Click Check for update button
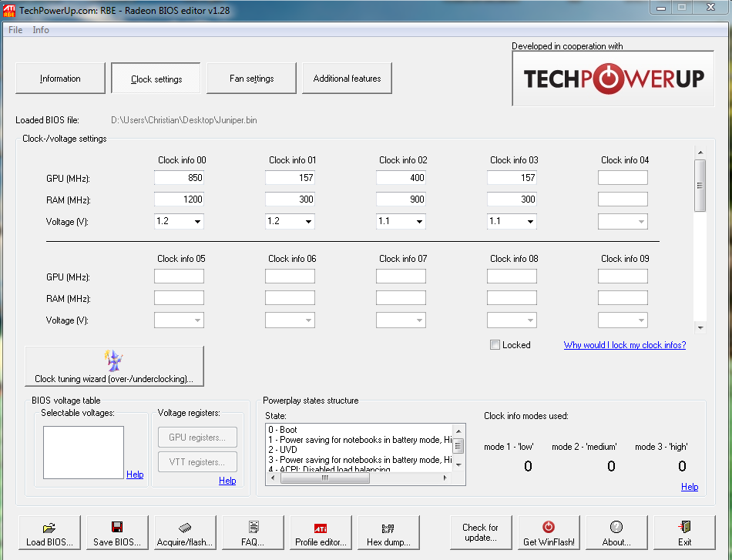The image size is (732, 560). pos(480,532)
